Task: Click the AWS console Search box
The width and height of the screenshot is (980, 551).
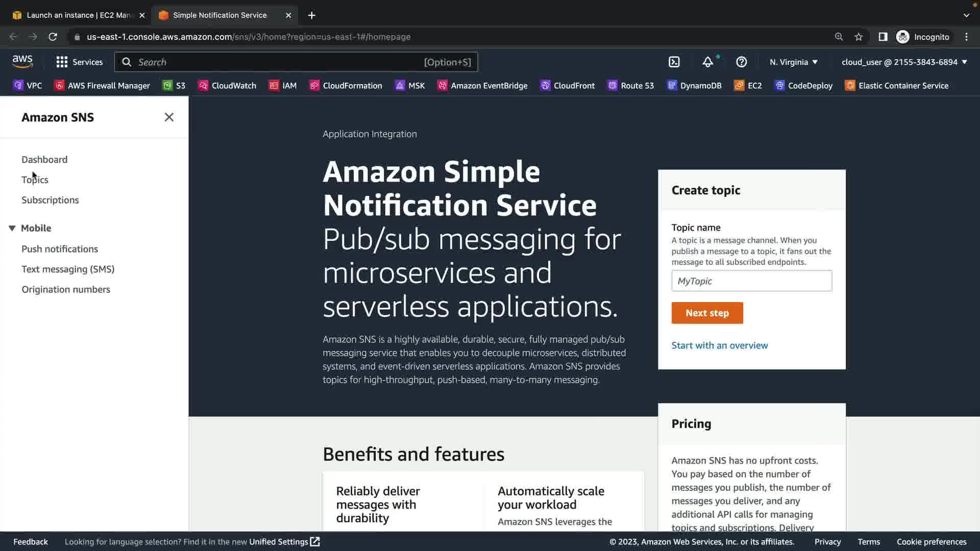Action: click(x=296, y=62)
